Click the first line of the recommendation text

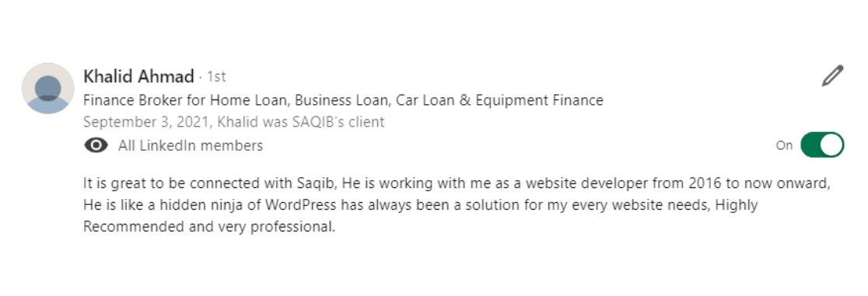(x=457, y=183)
